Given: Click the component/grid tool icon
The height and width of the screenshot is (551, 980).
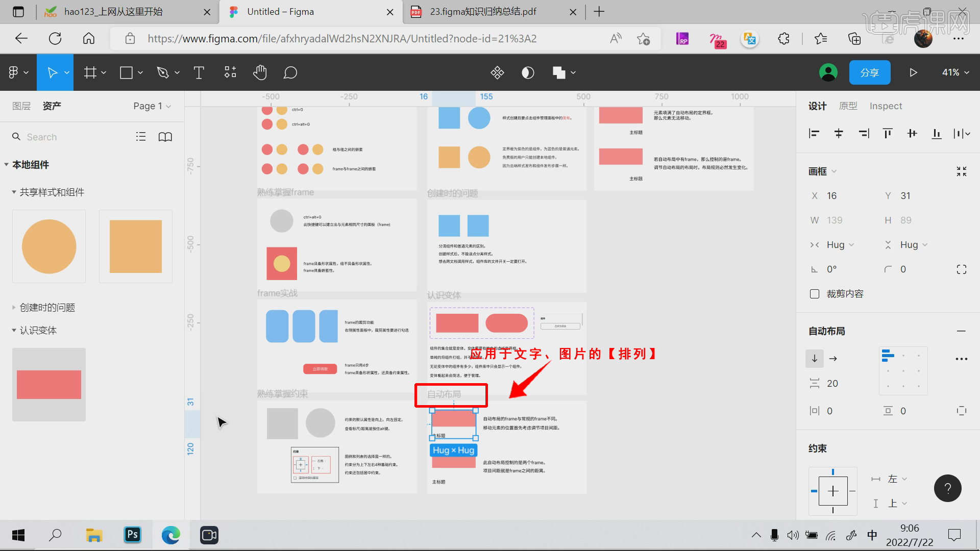Looking at the screenshot, I should coord(230,72).
